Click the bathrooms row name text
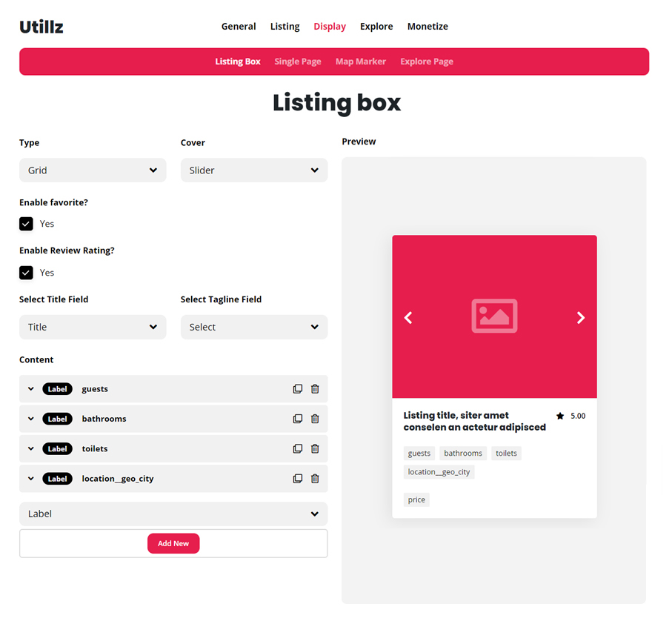672x624 pixels. [x=104, y=419]
